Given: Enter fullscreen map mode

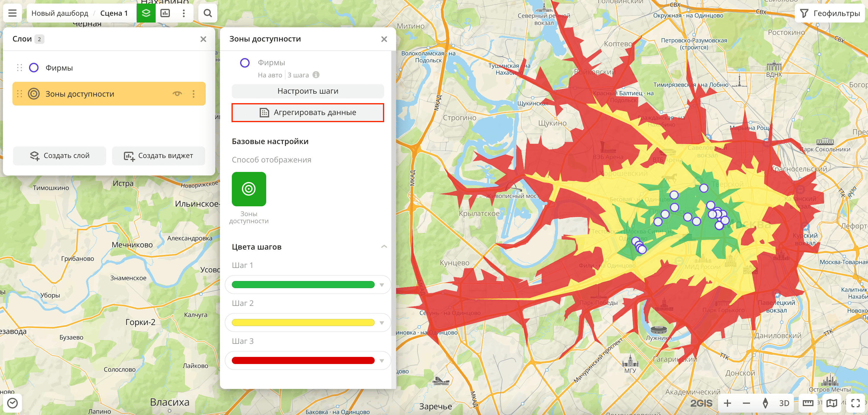Looking at the screenshot, I should (855, 403).
